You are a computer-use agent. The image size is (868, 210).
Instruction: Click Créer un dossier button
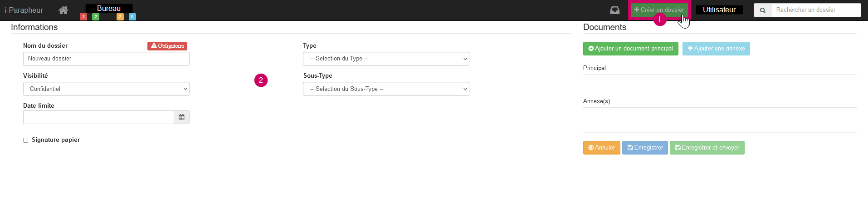pos(658,10)
